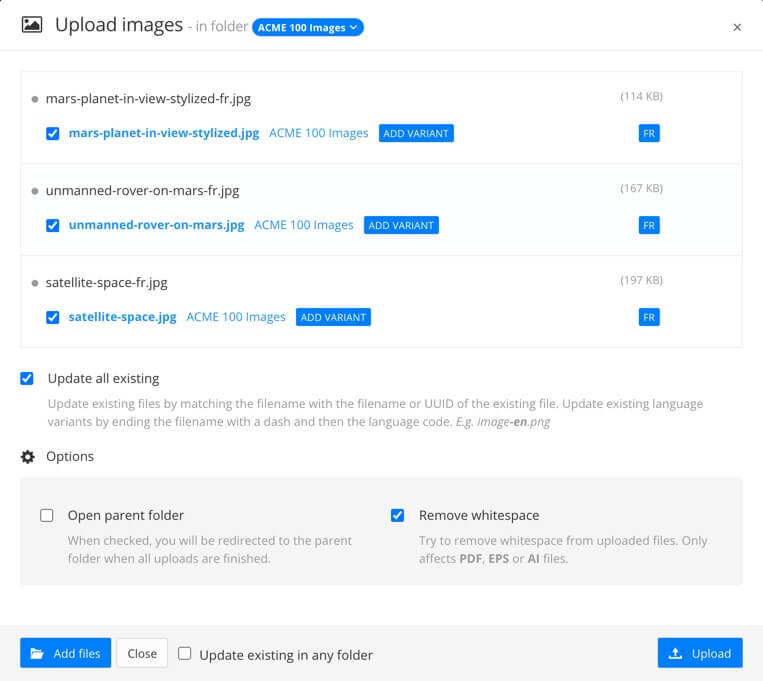
Task: Click the image icon beside Upload images title
Action: coord(32,26)
